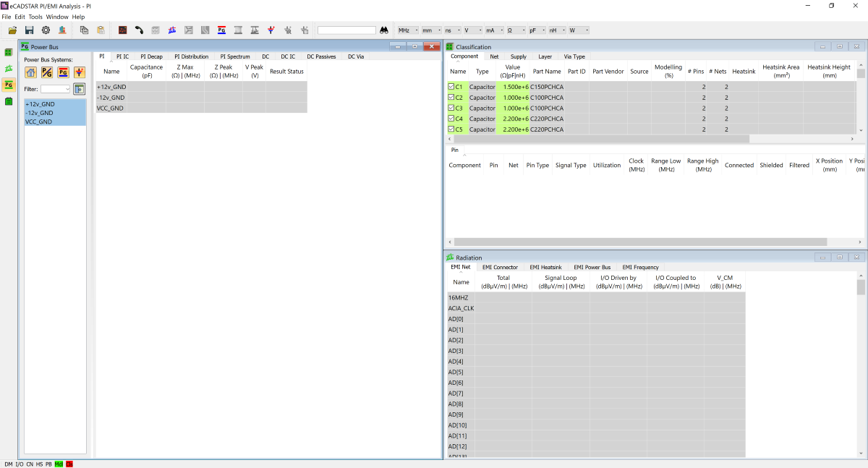Open the Filter combo box in Power Bus
The image size is (868, 468).
tap(56, 89)
